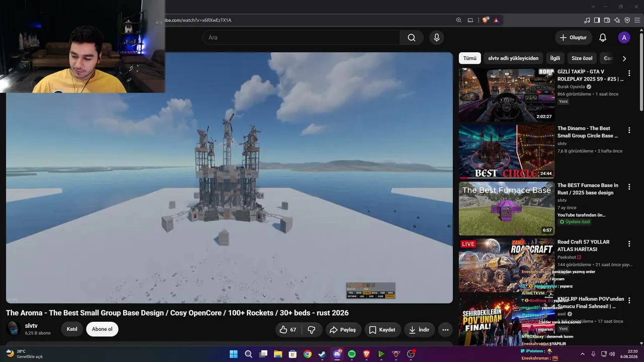Open Brave Wallet icon

(607, 20)
